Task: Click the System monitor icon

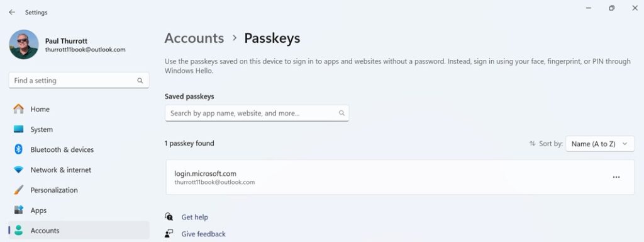Action: [x=18, y=129]
